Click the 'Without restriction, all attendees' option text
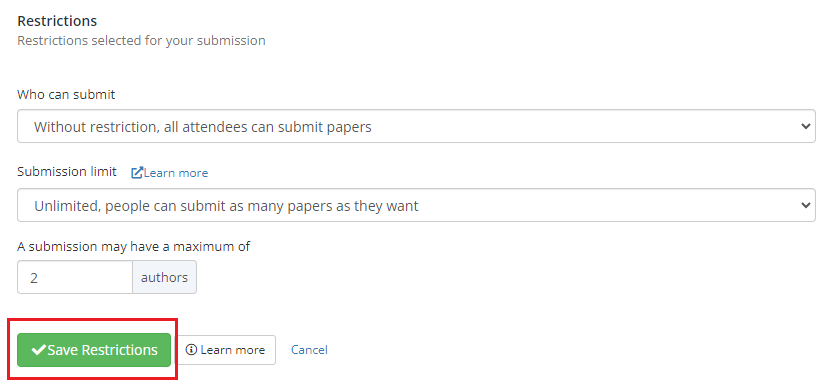835x384 pixels. click(x=203, y=127)
